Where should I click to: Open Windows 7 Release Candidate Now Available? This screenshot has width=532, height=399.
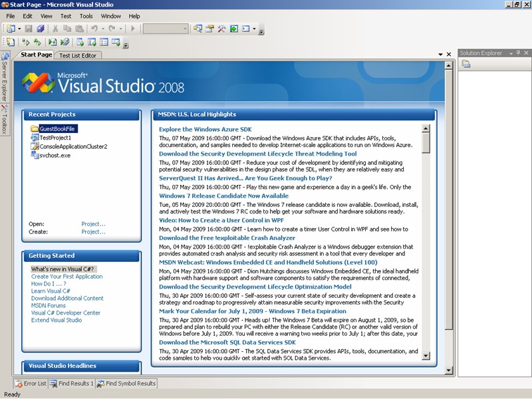[x=223, y=196]
